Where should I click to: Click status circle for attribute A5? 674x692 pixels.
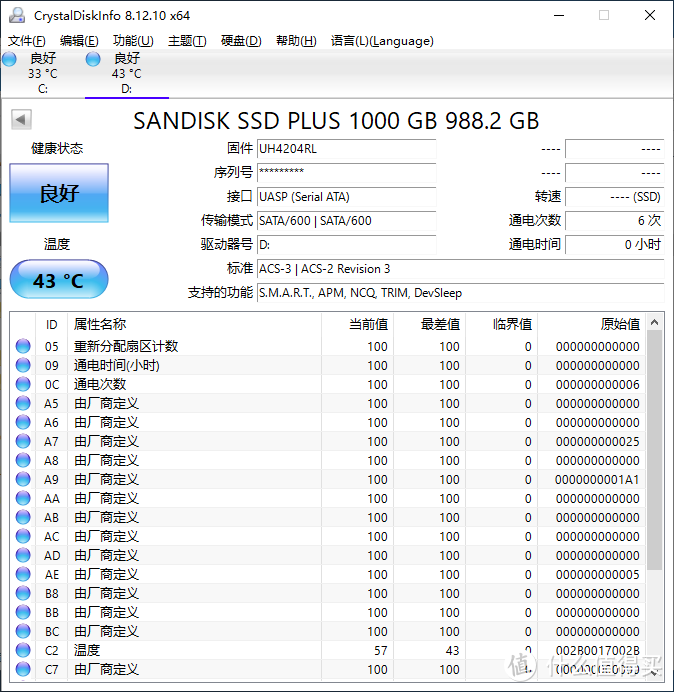pyautogui.click(x=23, y=403)
